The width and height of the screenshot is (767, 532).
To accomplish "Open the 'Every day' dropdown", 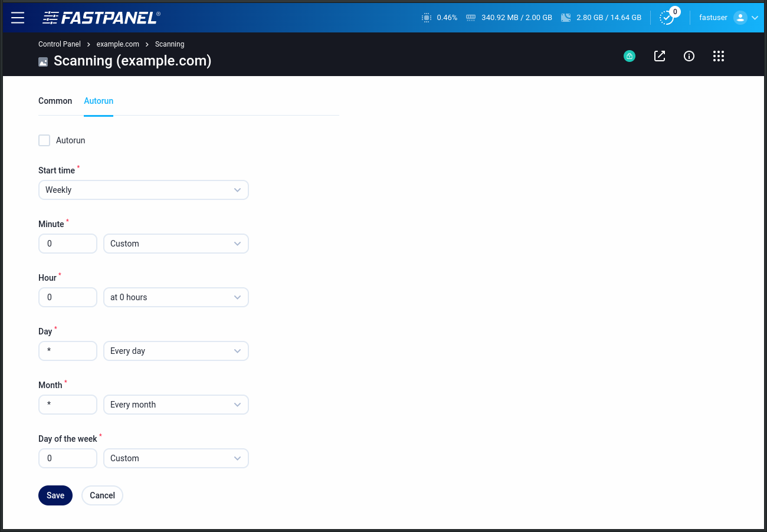I will [176, 351].
